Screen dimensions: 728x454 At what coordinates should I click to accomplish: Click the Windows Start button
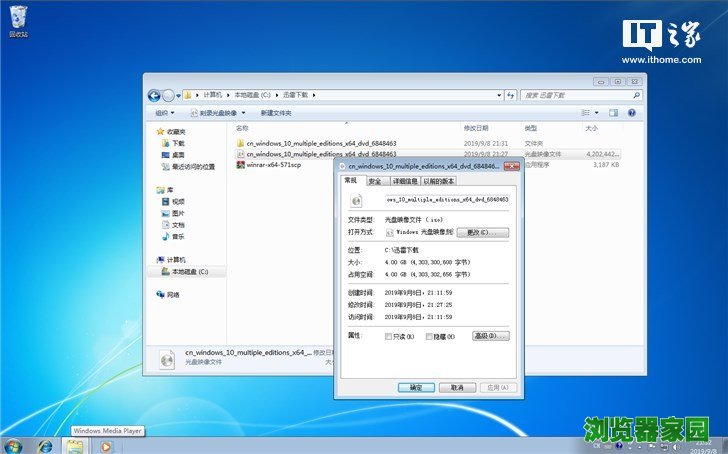point(14,445)
